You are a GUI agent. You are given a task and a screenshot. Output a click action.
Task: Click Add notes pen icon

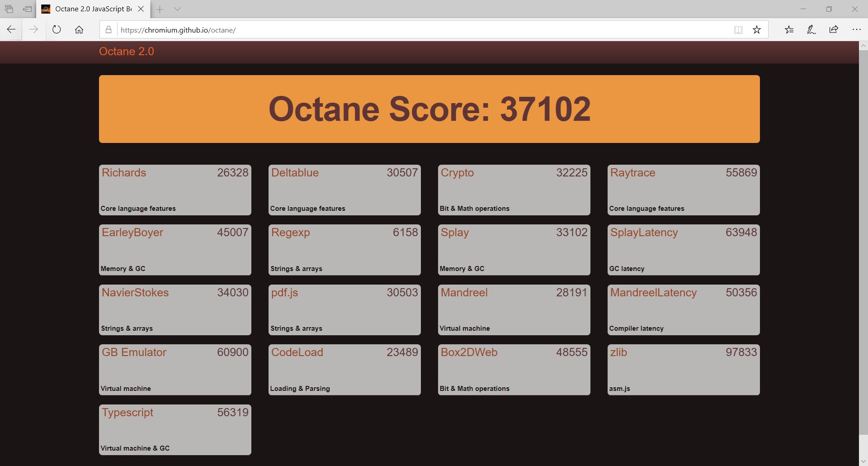(x=811, y=30)
